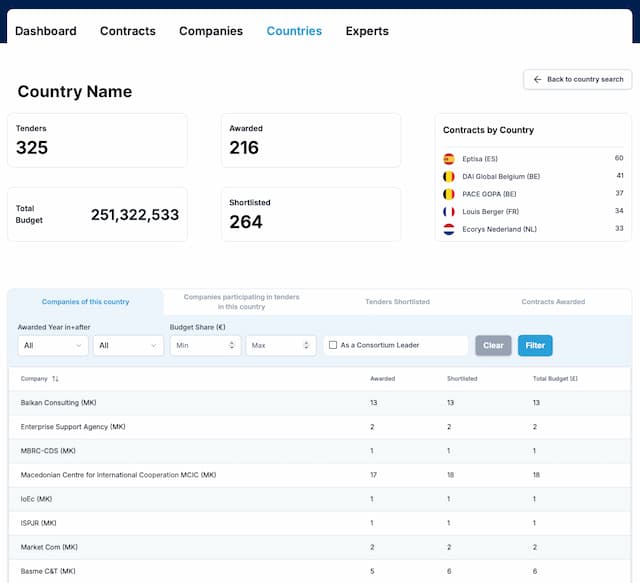Click the Netherlands flag beside Ecorys Nederland
Image resolution: width=640 pixels, height=583 pixels.
pyautogui.click(x=449, y=229)
